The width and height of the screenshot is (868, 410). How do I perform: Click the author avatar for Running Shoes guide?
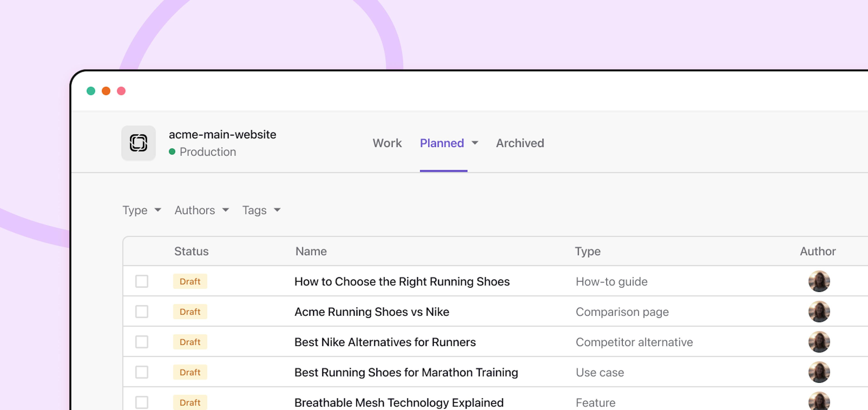click(x=819, y=281)
